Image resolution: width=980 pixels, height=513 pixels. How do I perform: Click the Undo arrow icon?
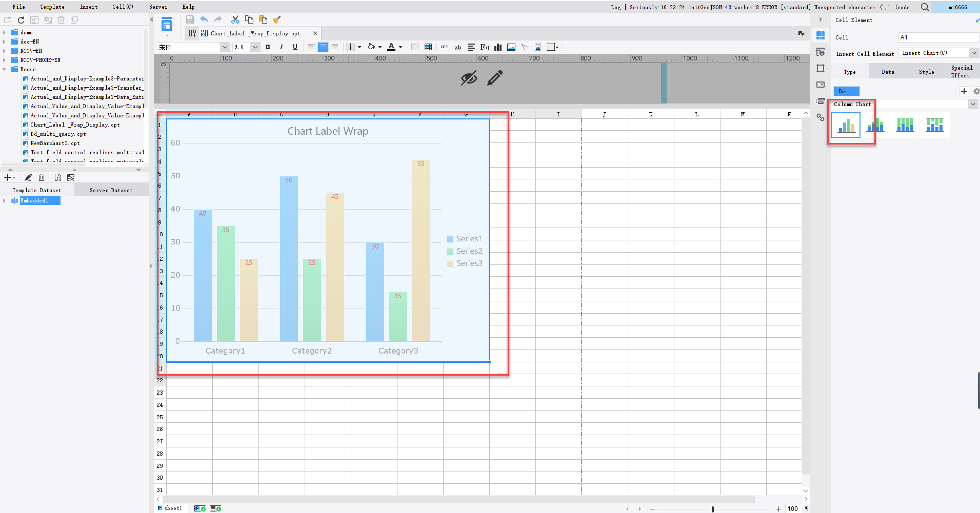204,19
